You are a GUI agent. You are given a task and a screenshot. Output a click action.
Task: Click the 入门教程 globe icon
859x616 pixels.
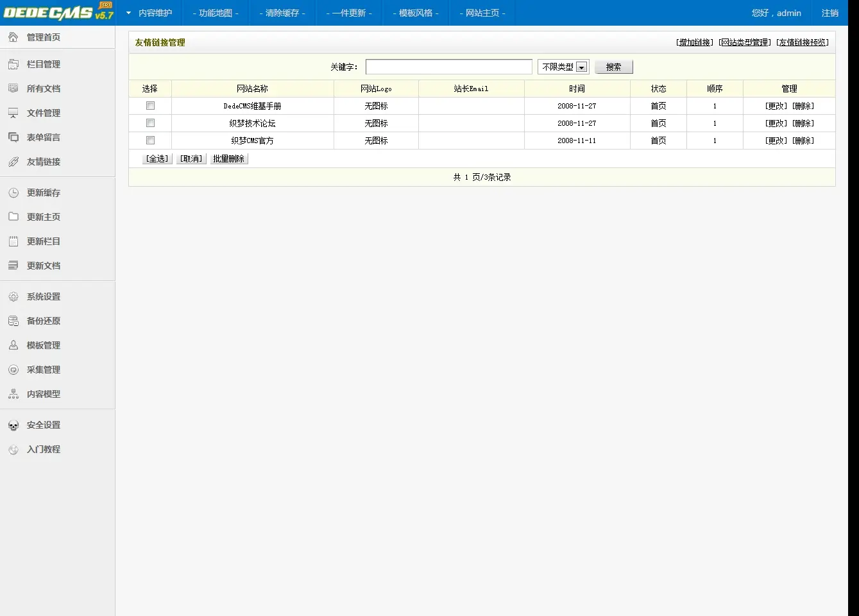(x=13, y=449)
